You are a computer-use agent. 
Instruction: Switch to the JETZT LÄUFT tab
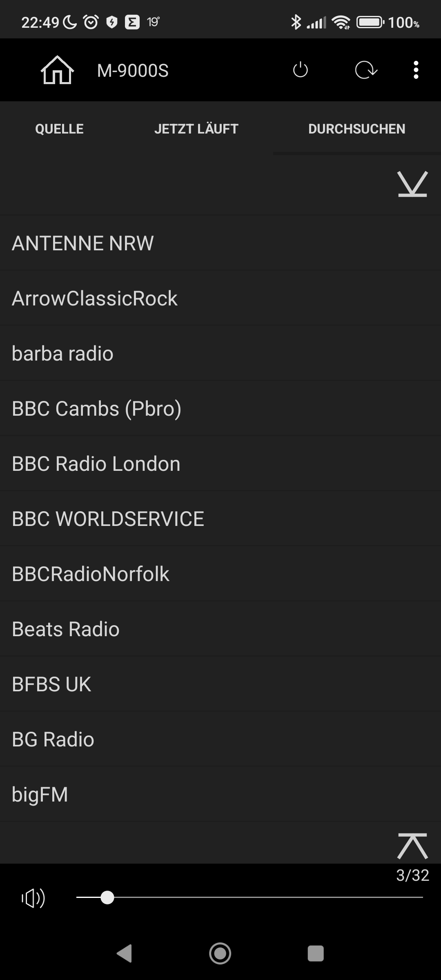[196, 129]
